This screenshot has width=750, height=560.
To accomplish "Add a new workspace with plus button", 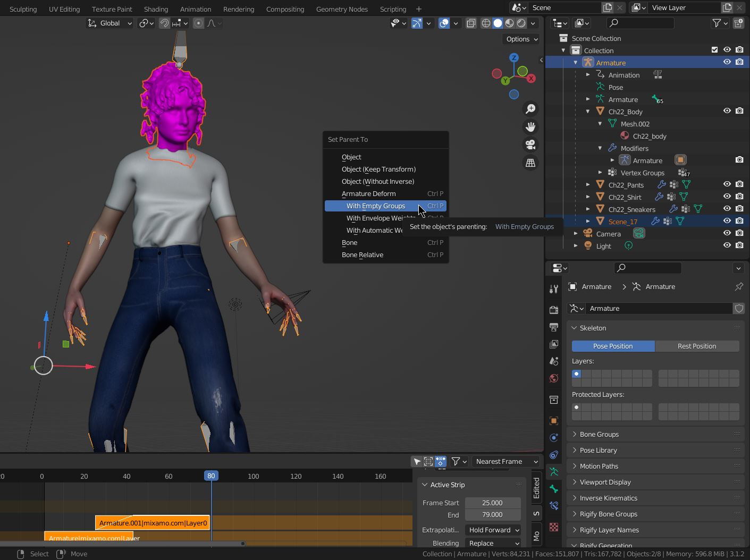I will pyautogui.click(x=419, y=9).
